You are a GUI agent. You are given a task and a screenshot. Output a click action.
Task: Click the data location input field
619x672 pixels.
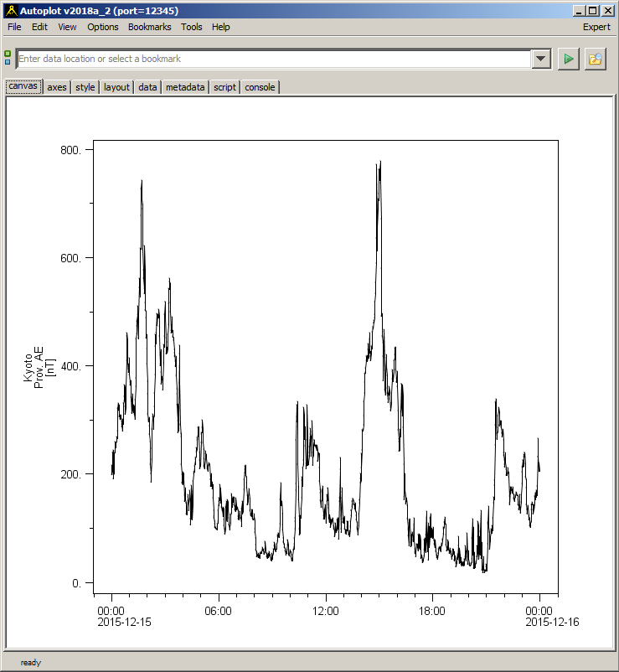click(273, 59)
